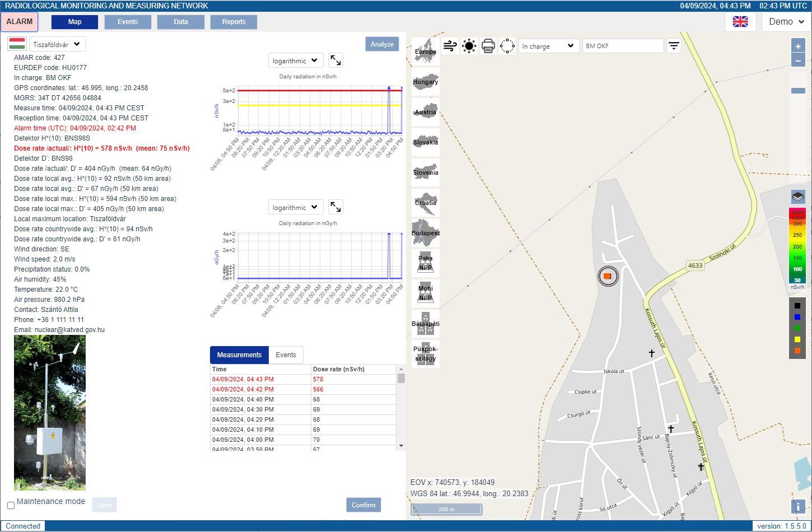Zoom map to Europe
Viewport: 812px width, 532px height.
tap(426, 52)
